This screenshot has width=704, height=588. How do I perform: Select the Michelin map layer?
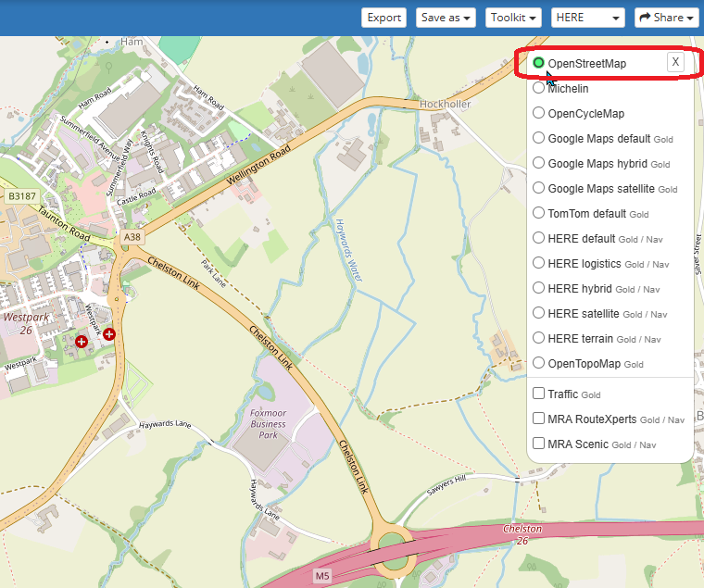pyautogui.click(x=538, y=88)
